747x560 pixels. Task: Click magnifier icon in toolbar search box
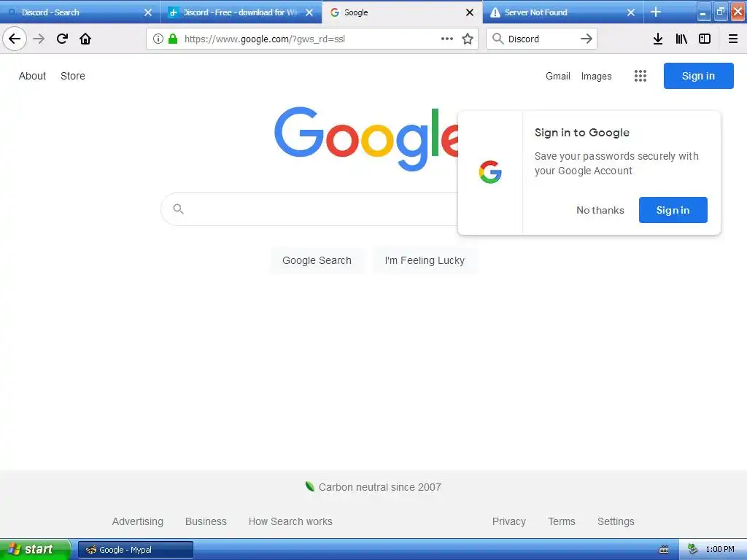tap(498, 39)
